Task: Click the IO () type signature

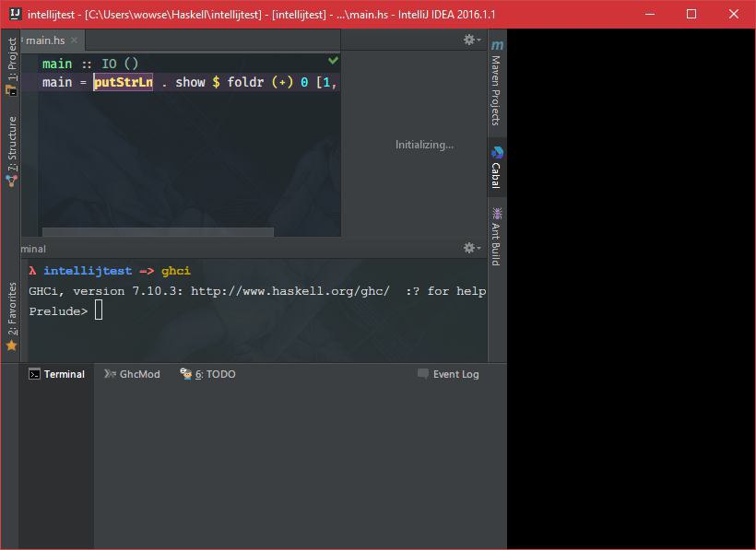Action: point(120,64)
